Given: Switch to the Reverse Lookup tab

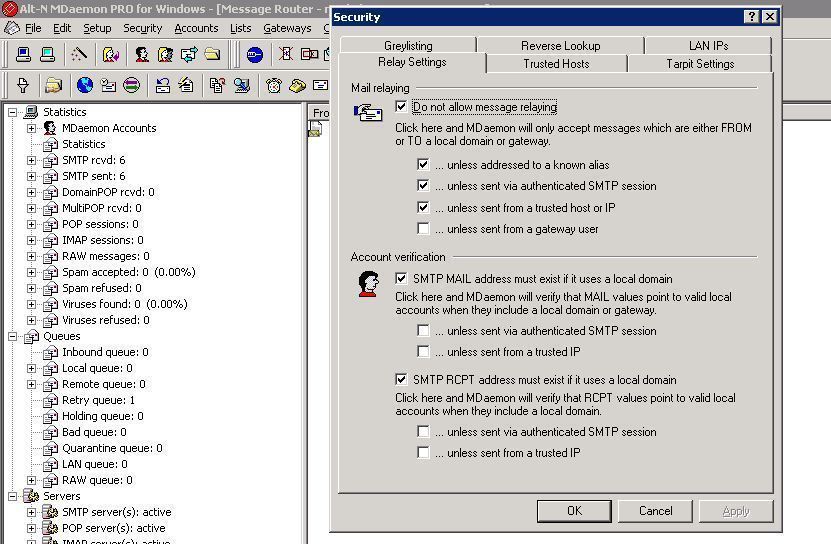Looking at the screenshot, I should coord(560,45).
